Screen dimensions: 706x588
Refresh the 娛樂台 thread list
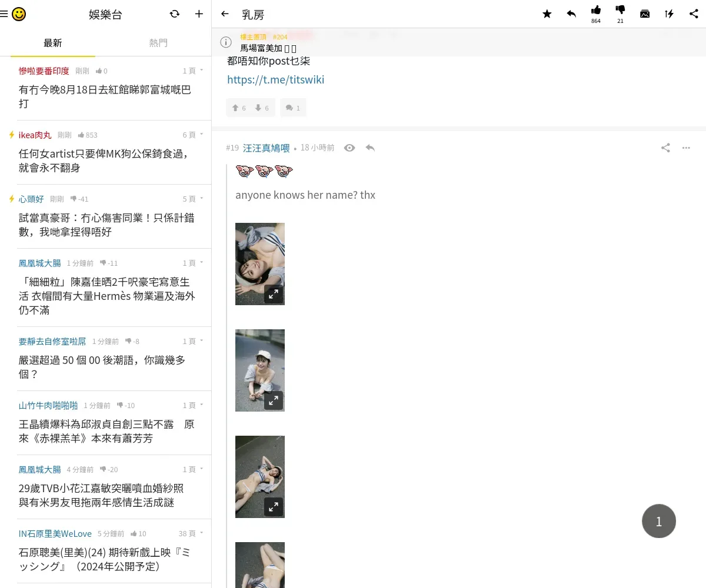[x=174, y=14]
